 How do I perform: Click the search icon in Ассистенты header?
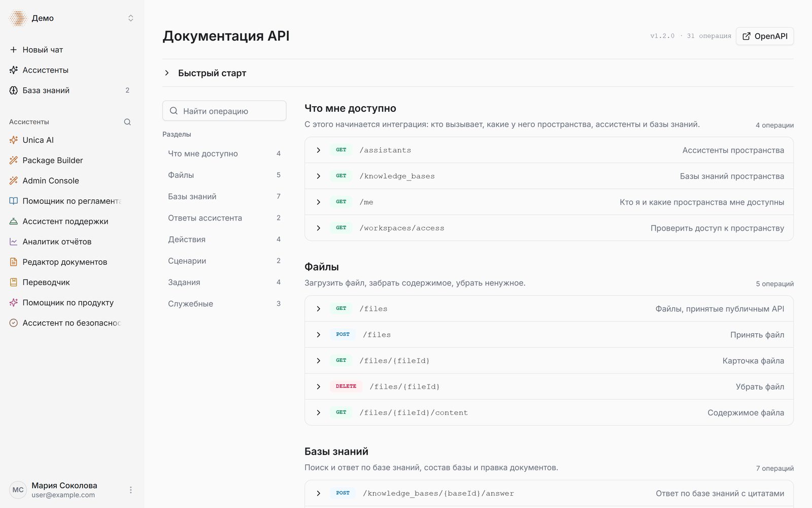[127, 122]
